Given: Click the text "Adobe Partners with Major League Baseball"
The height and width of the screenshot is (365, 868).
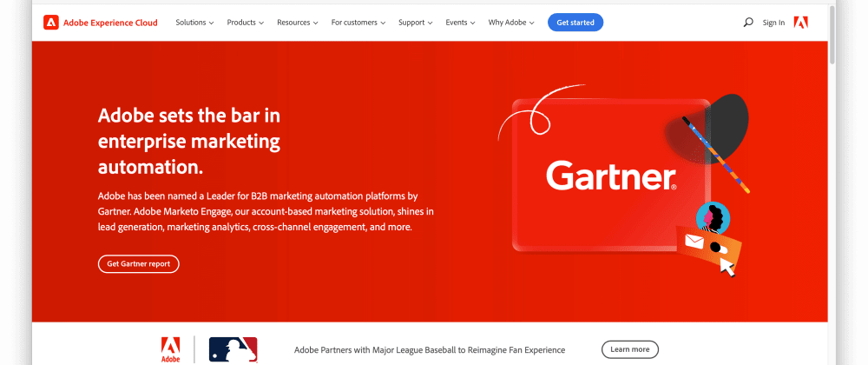Looking at the screenshot, I should [373, 350].
